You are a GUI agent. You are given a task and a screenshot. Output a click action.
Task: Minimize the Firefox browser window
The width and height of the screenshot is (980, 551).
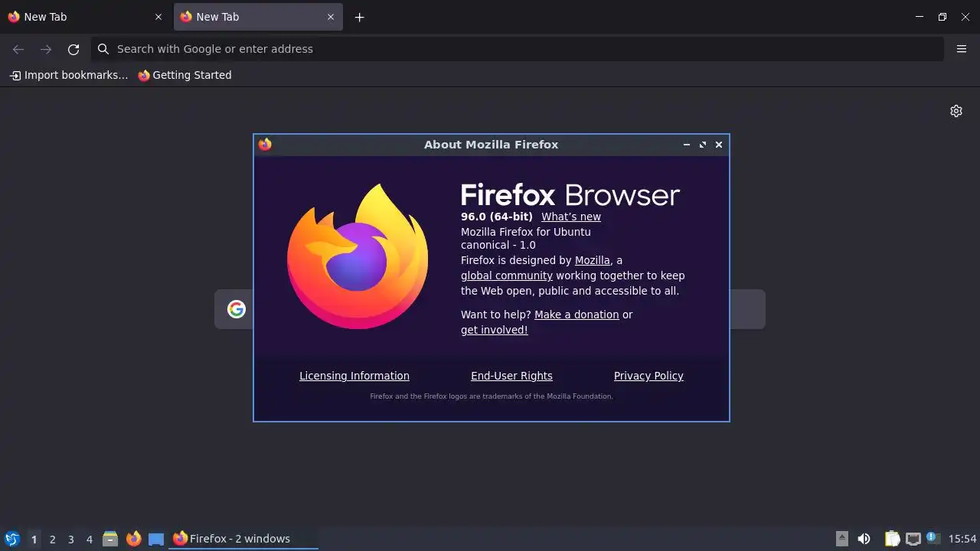pyautogui.click(x=920, y=17)
